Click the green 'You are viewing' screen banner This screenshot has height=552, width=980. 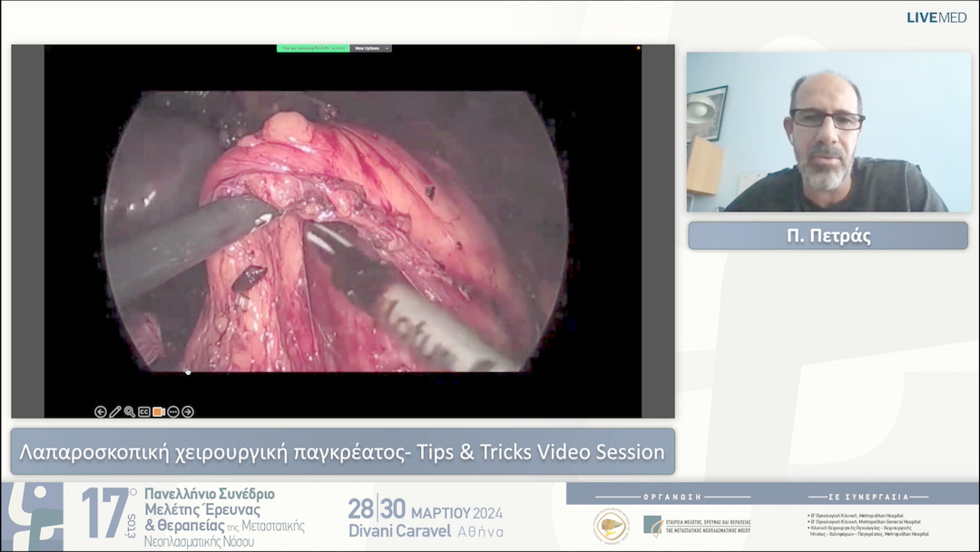pyautogui.click(x=313, y=48)
